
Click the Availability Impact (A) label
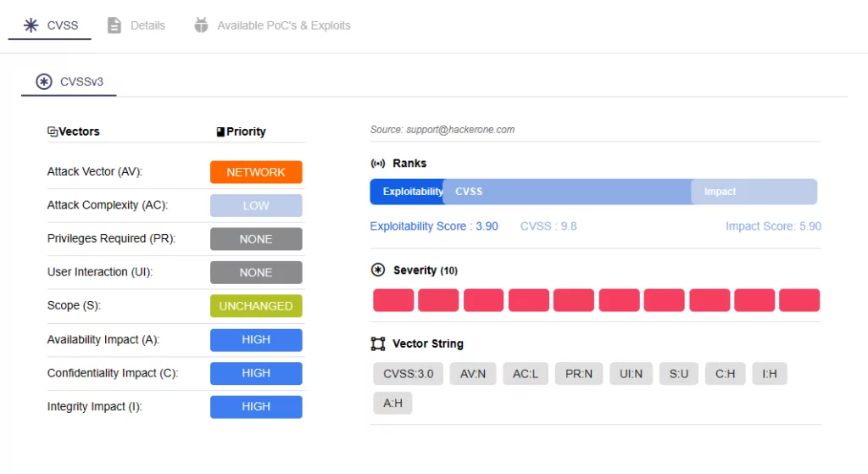(x=103, y=339)
